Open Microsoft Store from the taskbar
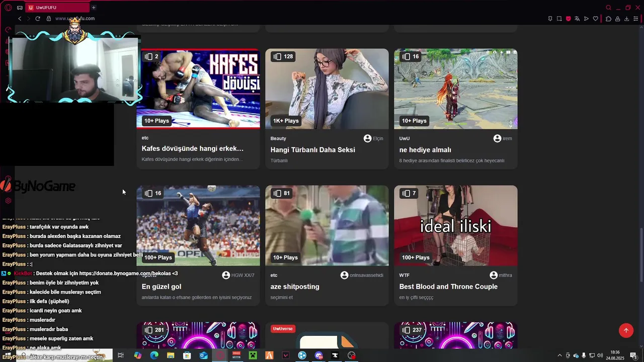Image resolution: width=644 pixels, height=362 pixels. click(x=187, y=355)
